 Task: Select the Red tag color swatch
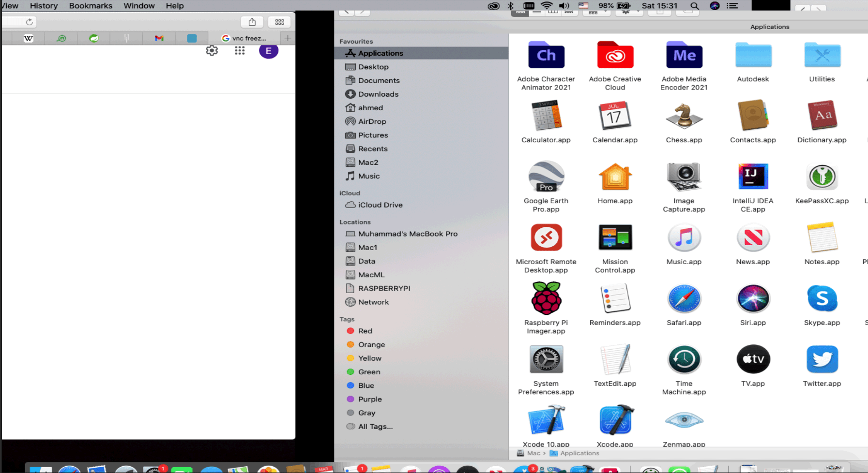pyautogui.click(x=350, y=331)
